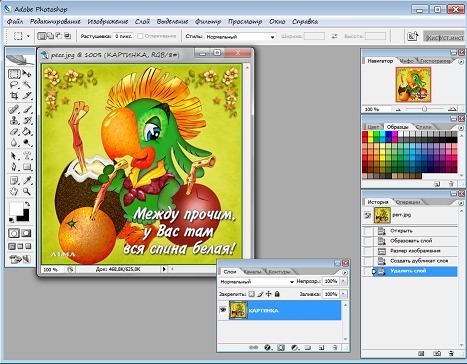Select the Brush tool
The image size is (467, 364).
point(27,109)
